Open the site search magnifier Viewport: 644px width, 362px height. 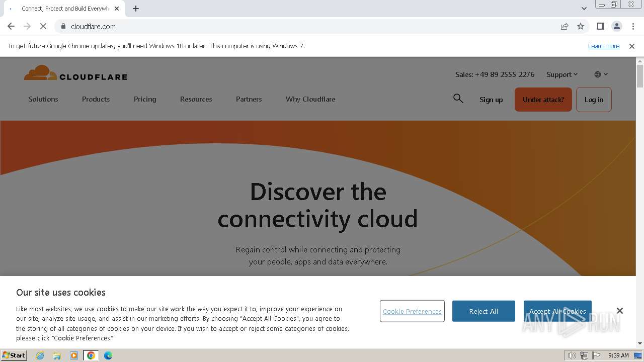pos(458,99)
